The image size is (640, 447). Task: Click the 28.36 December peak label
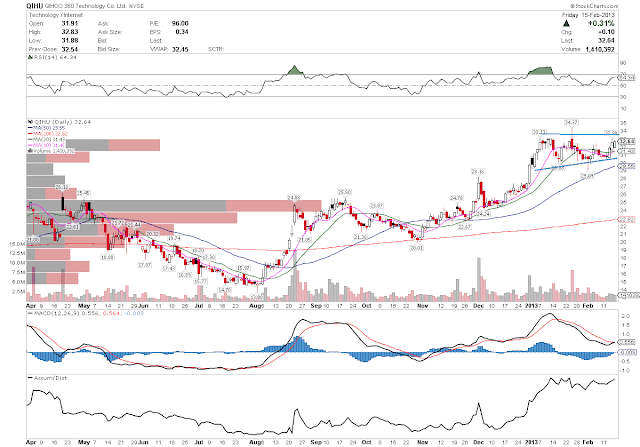(478, 172)
